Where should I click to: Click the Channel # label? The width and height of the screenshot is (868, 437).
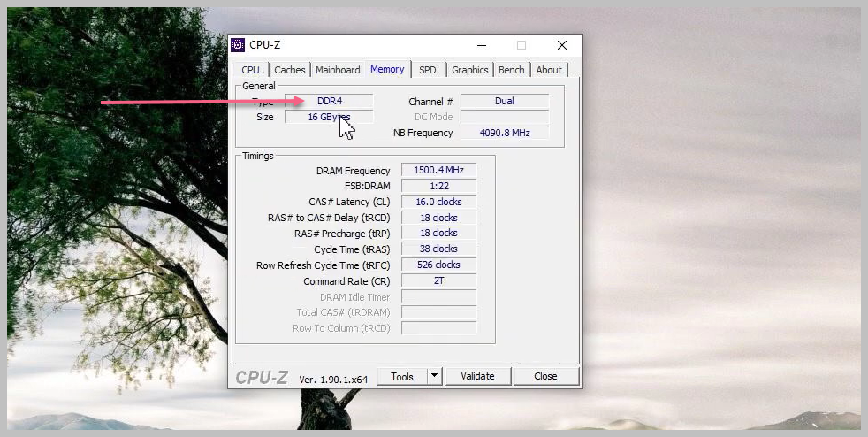[x=430, y=102]
